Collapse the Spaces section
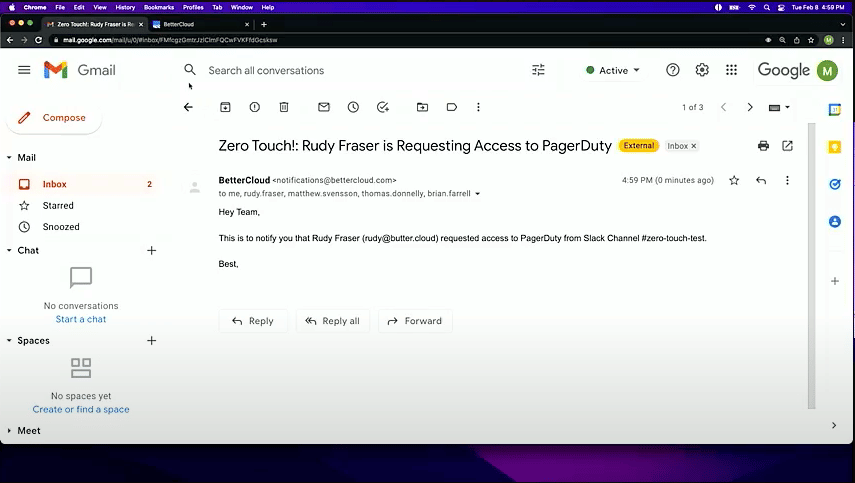Screen dimensions: 855x483 [x=9, y=340]
